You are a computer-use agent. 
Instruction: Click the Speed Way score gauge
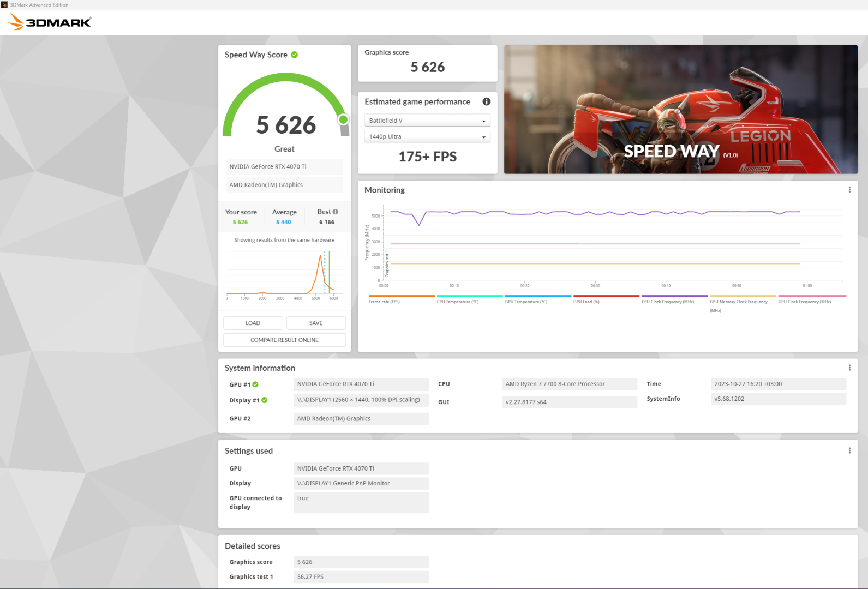[285, 105]
